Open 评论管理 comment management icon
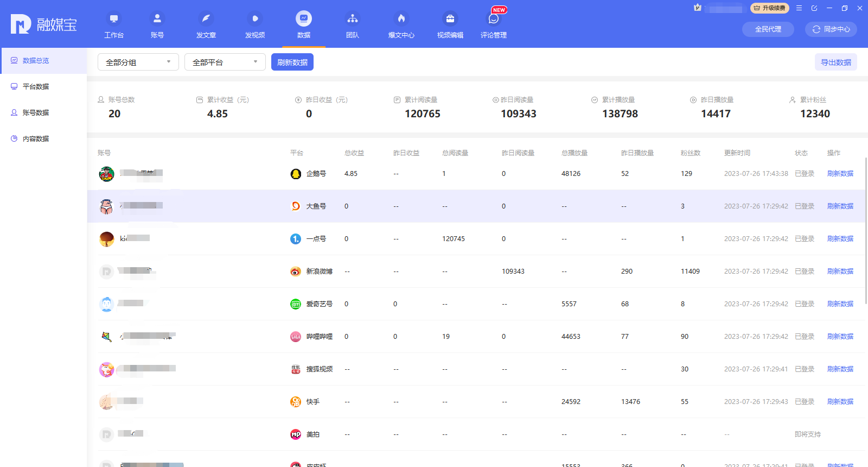 [x=494, y=19]
